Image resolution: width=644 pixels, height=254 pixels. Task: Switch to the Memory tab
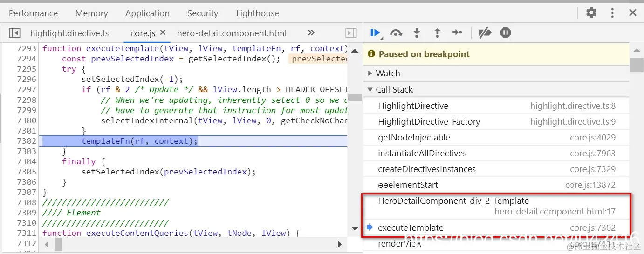click(91, 13)
